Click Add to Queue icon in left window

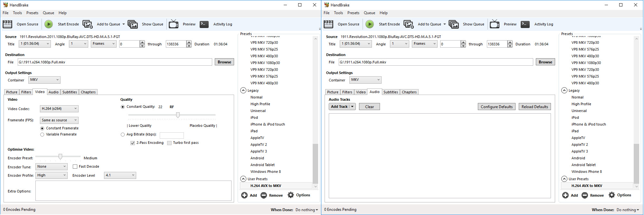click(x=88, y=24)
